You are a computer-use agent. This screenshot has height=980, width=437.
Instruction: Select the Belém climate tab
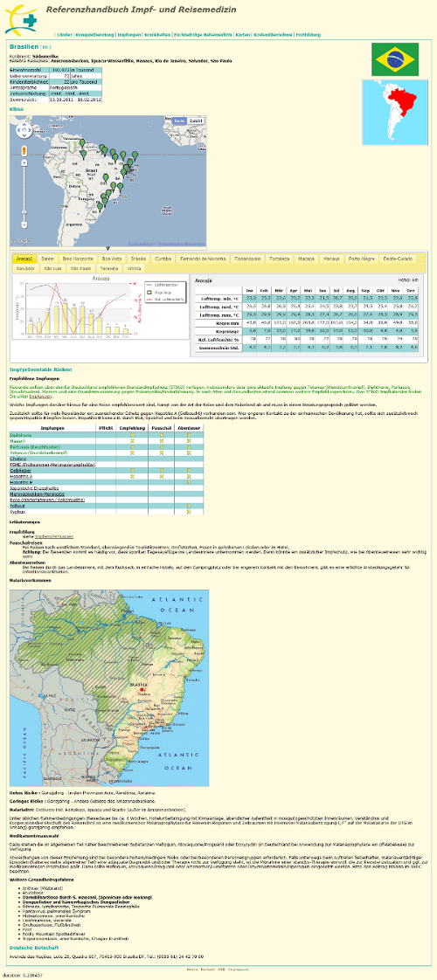(x=47, y=259)
